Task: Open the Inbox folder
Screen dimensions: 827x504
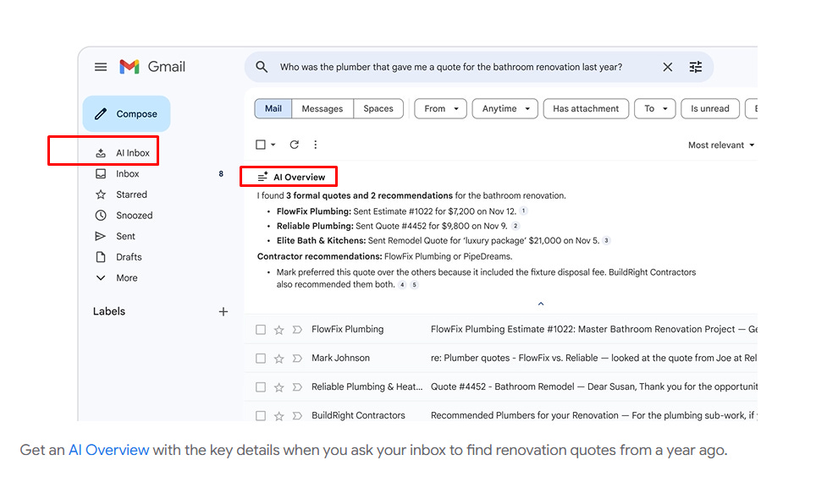Action: [117, 174]
